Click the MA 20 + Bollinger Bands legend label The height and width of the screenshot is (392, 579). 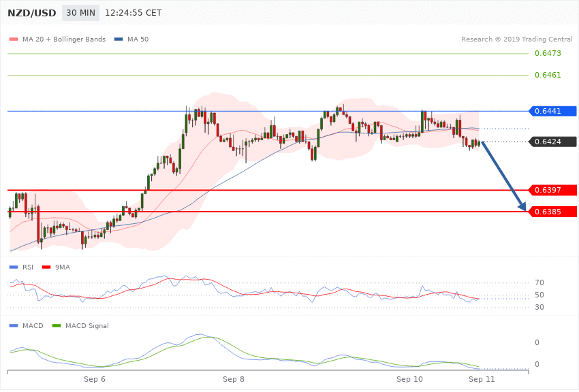64,39
